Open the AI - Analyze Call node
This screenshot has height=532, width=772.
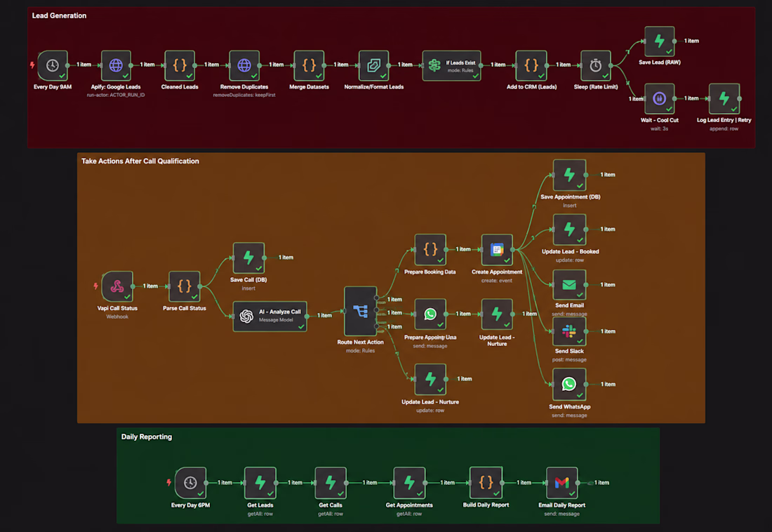(269, 317)
